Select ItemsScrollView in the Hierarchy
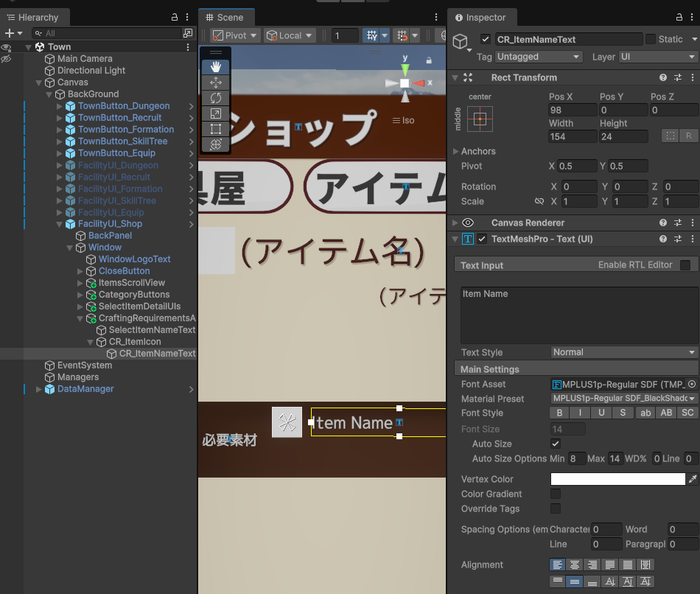The width and height of the screenshot is (700, 594). 132,283
